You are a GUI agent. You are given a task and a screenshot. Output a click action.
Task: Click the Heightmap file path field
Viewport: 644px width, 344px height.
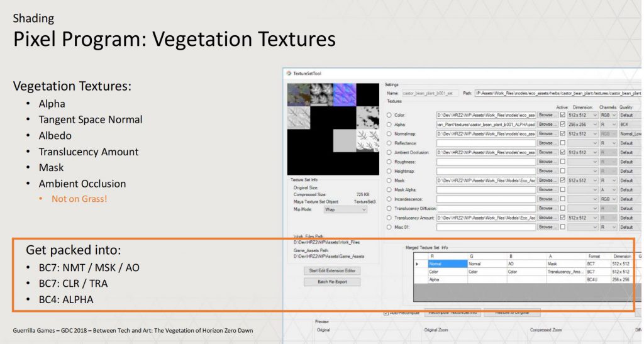coord(486,171)
